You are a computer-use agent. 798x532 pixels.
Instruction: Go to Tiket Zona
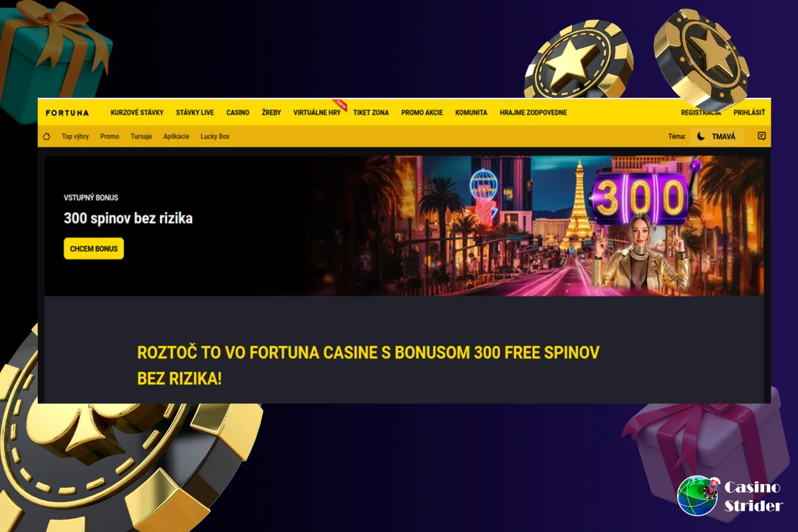tap(371, 112)
